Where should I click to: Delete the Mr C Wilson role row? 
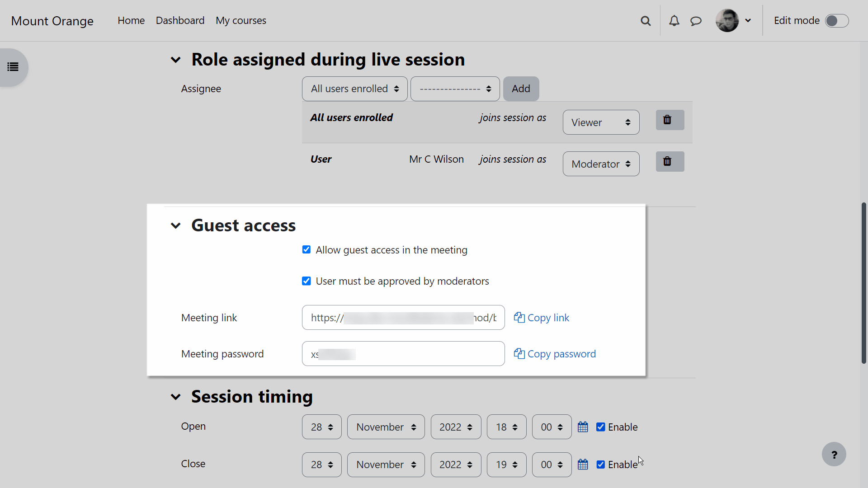[670, 161]
